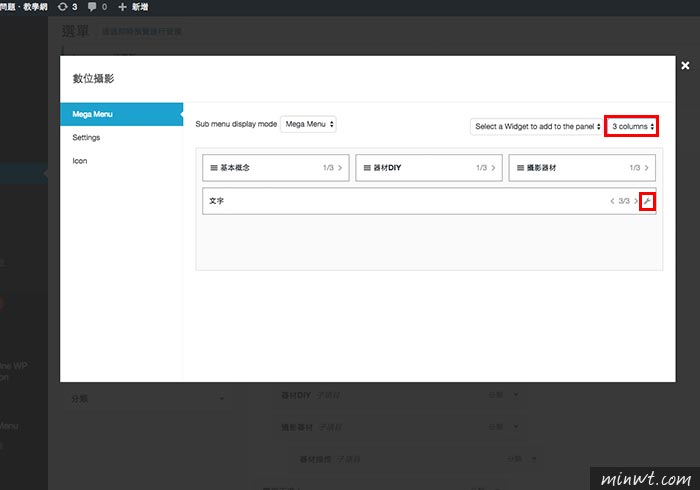Open the updates icon showing 3

tap(67, 7)
